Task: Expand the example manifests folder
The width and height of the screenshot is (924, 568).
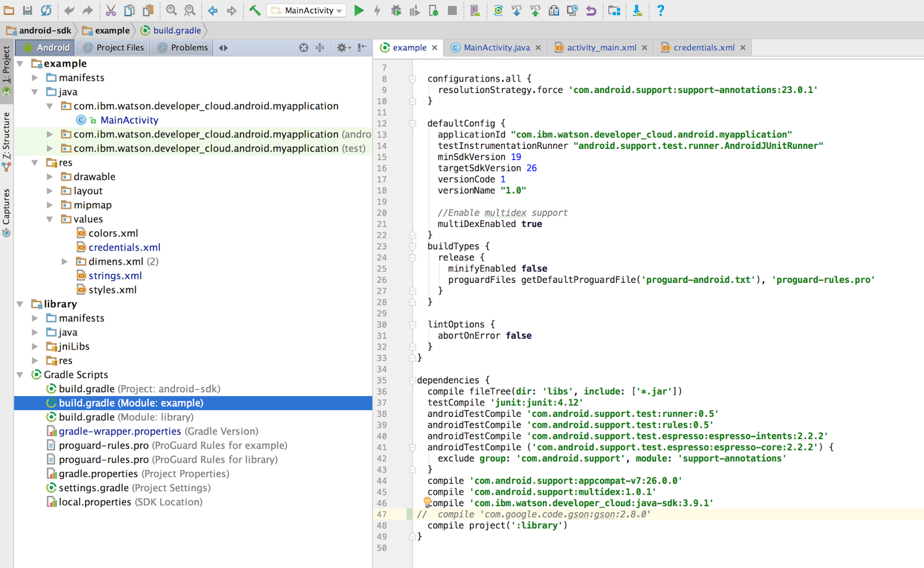Action: pos(35,77)
